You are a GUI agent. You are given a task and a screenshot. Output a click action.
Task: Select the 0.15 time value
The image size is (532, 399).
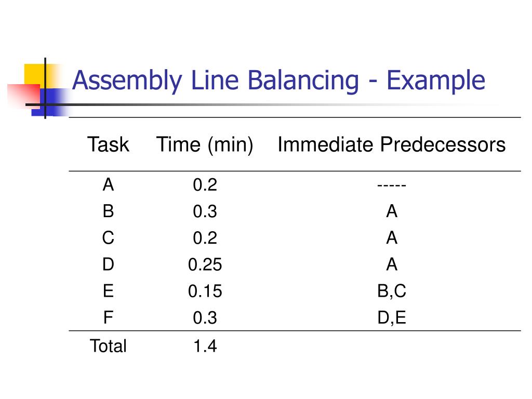(x=205, y=291)
